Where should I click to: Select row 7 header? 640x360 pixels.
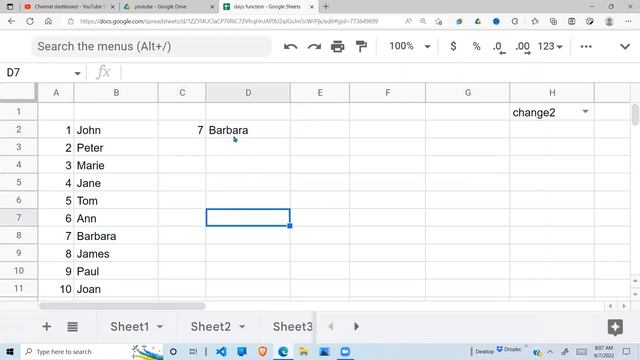[x=19, y=218]
